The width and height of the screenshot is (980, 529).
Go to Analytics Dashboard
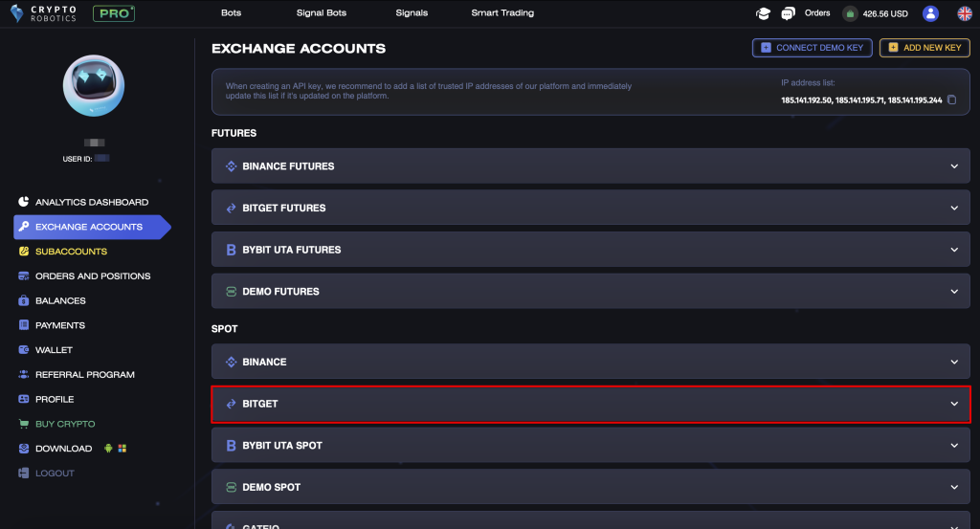[x=92, y=202]
